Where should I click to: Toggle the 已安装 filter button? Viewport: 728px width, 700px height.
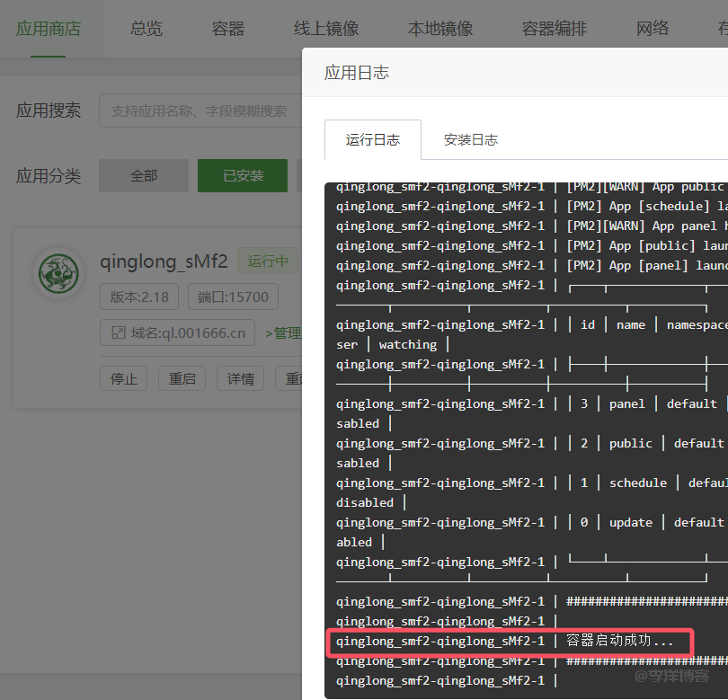point(242,176)
